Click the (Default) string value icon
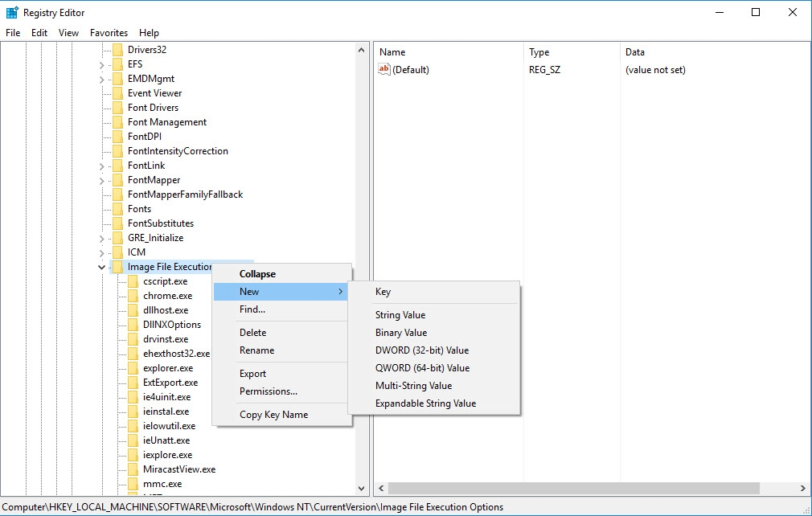812x516 pixels. (384, 70)
